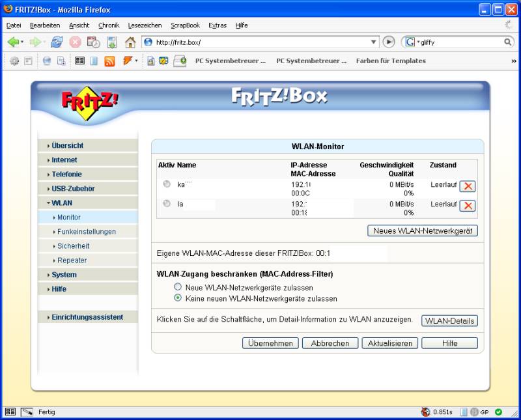Click the blue sidebar panel icon
521x420 pixels.
94,61
